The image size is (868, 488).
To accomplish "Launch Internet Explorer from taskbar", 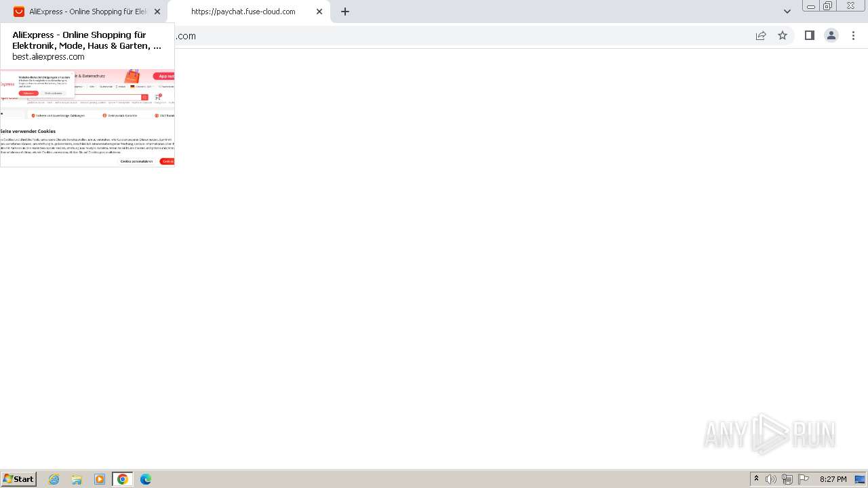I will 54,479.
